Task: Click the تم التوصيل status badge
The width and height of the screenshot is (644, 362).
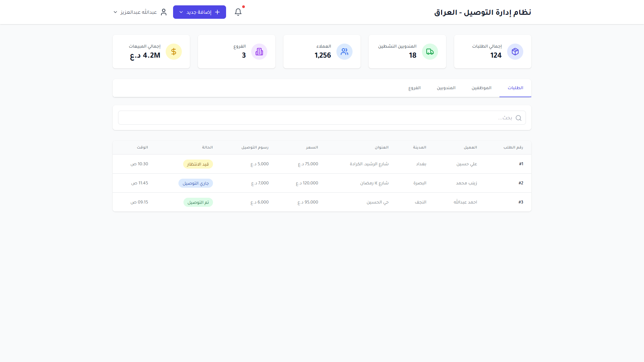Action: (198, 202)
